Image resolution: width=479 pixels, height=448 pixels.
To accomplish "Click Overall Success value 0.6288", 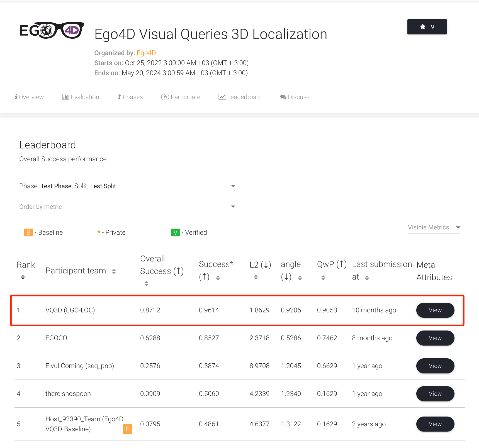I will (x=150, y=338).
